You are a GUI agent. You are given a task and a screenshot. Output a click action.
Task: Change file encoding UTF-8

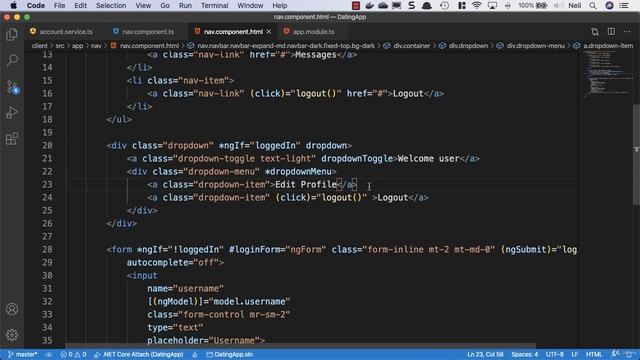(x=555, y=354)
